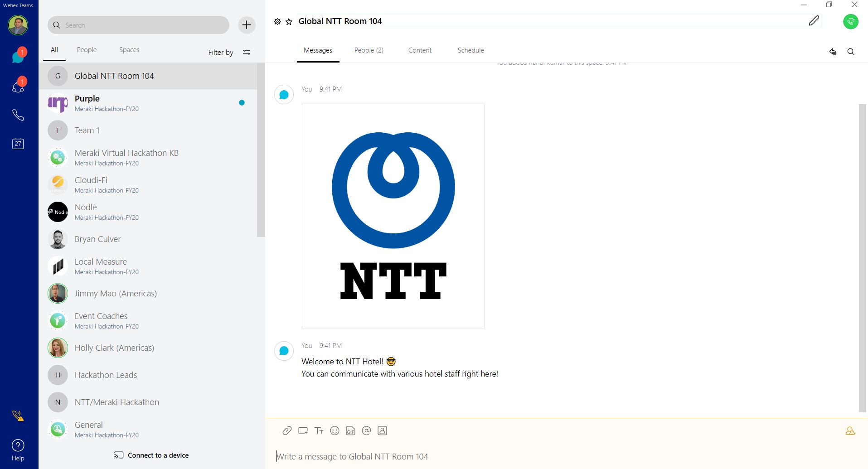This screenshot has height=469, width=868.
Task: Click the Nodle avatar icon
Action: [58, 212]
